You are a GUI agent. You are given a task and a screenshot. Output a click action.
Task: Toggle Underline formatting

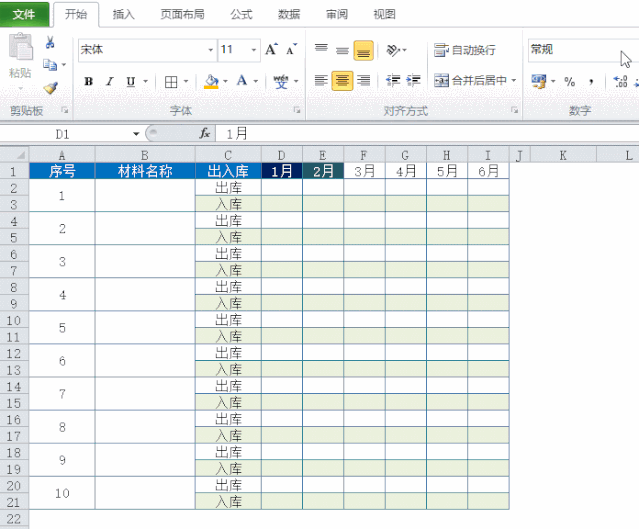[x=130, y=82]
